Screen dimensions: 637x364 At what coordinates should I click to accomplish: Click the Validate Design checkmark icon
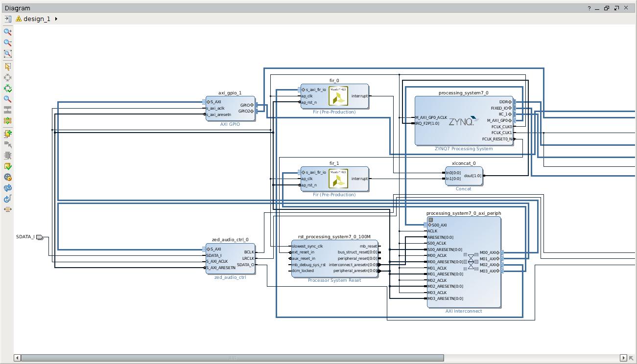coord(8,167)
